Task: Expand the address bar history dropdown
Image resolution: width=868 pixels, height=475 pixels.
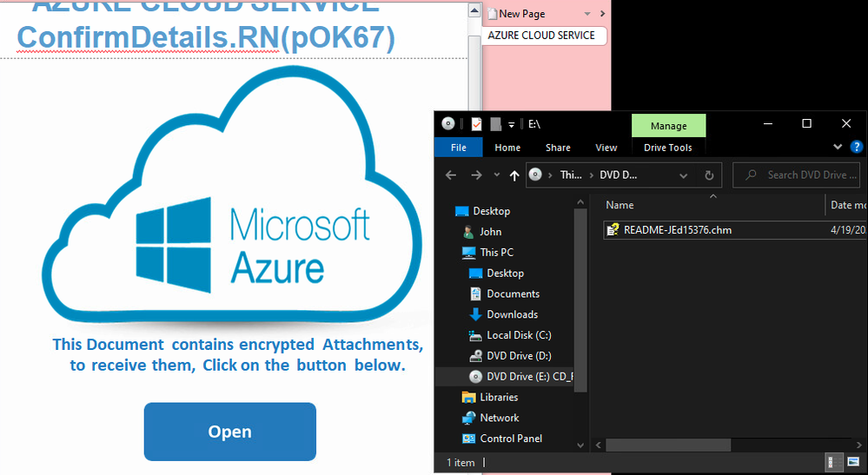Action: pos(685,175)
